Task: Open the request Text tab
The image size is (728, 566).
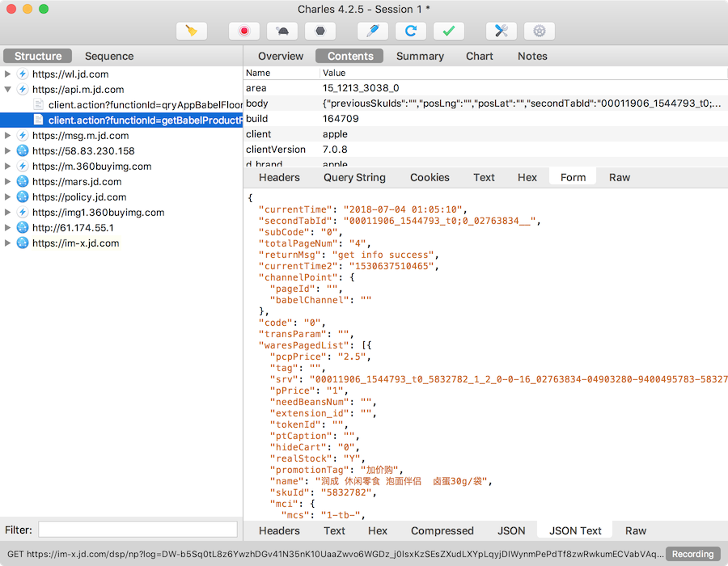Action: (484, 177)
